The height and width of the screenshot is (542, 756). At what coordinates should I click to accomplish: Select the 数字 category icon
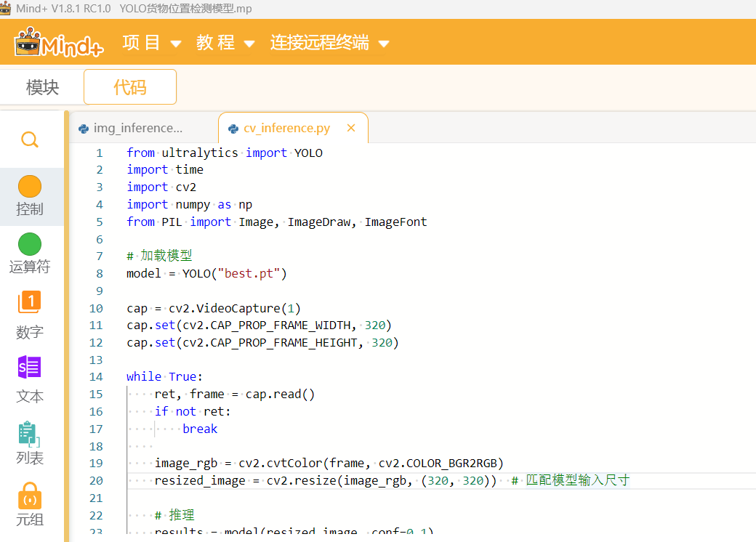coord(30,302)
